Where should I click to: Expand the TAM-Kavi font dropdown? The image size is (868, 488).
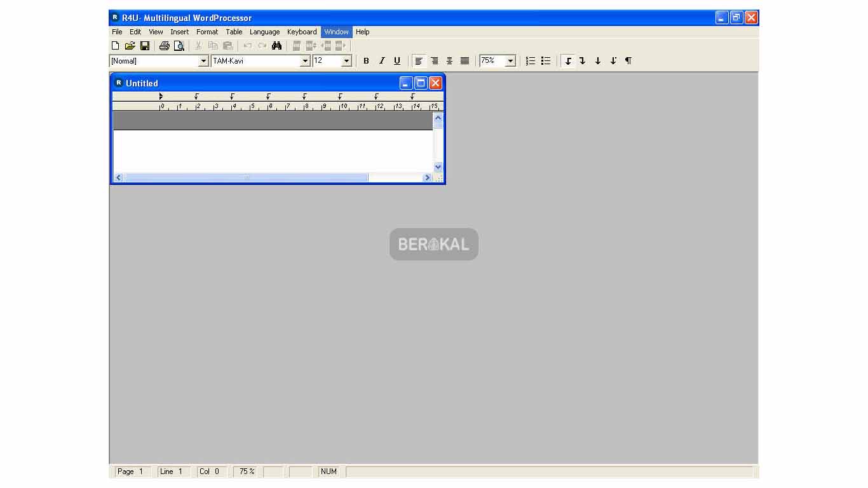tap(306, 61)
